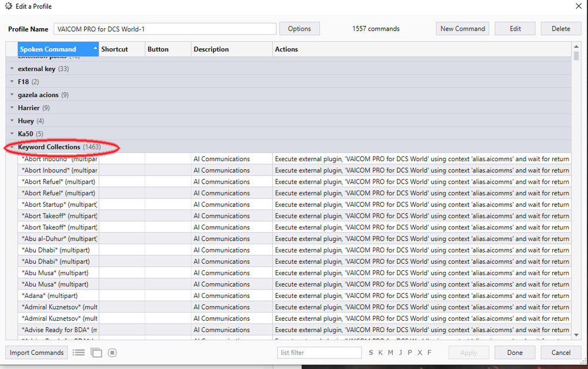This screenshot has height=369, width=588.
Task: Sort by the Description column header
Action: tap(232, 49)
